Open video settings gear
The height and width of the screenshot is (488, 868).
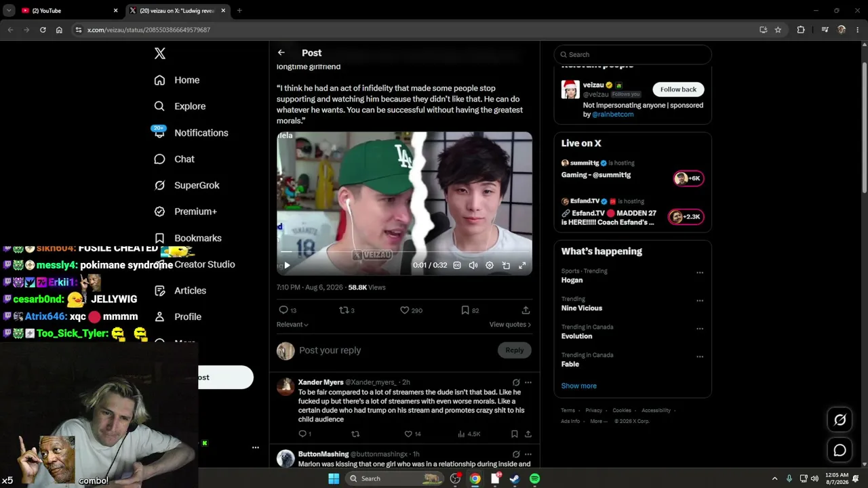[x=490, y=266]
